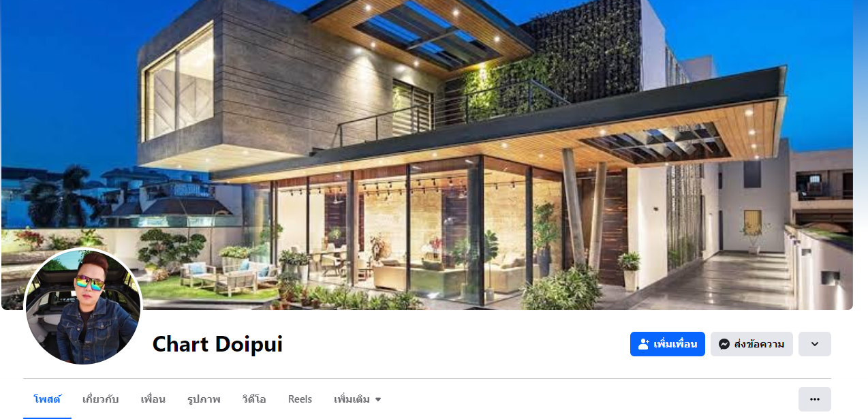868x419 pixels.
Task: Open the เกี่ยวกับ tab
Action: click(101, 399)
